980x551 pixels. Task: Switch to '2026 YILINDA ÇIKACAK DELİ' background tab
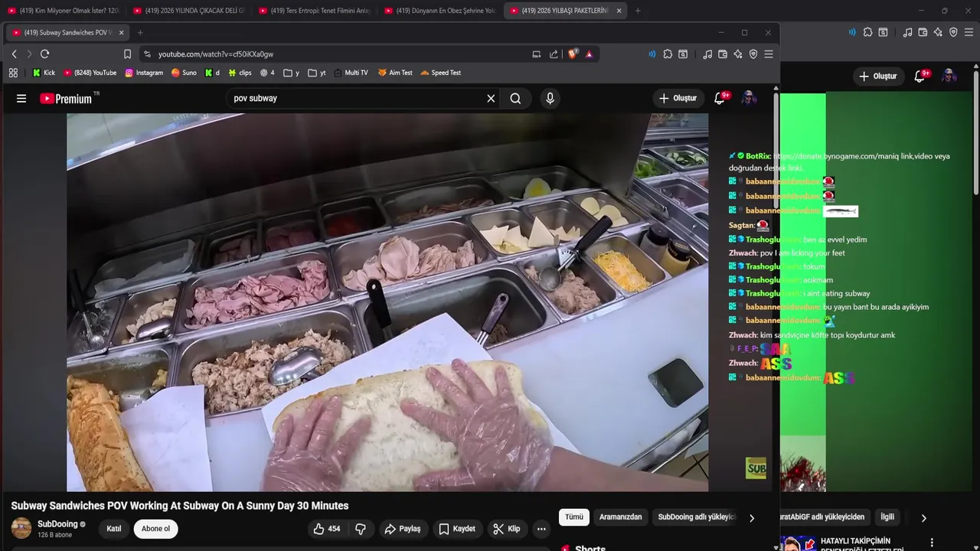189,11
